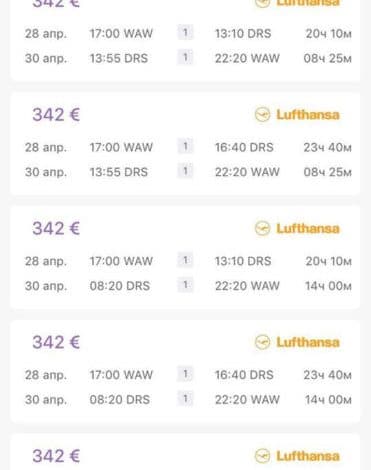Select the 342 € price on the 20ч 10м / 14ч 00м card
Viewport: 371px width, 470px height.
point(56,229)
